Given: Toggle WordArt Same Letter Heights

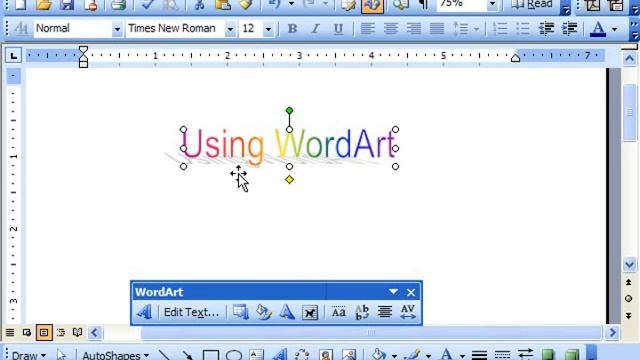Looking at the screenshot, I should pyautogui.click(x=338, y=312).
